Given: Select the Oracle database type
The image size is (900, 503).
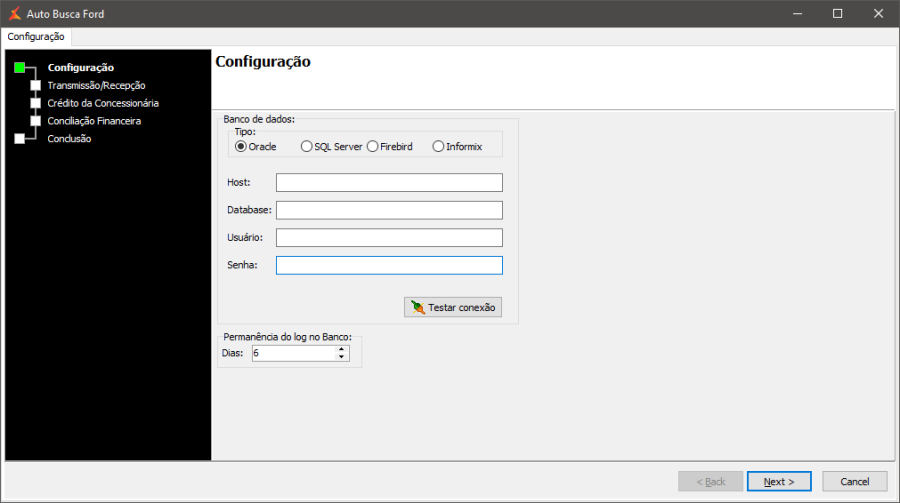Looking at the screenshot, I should point(241,147).
